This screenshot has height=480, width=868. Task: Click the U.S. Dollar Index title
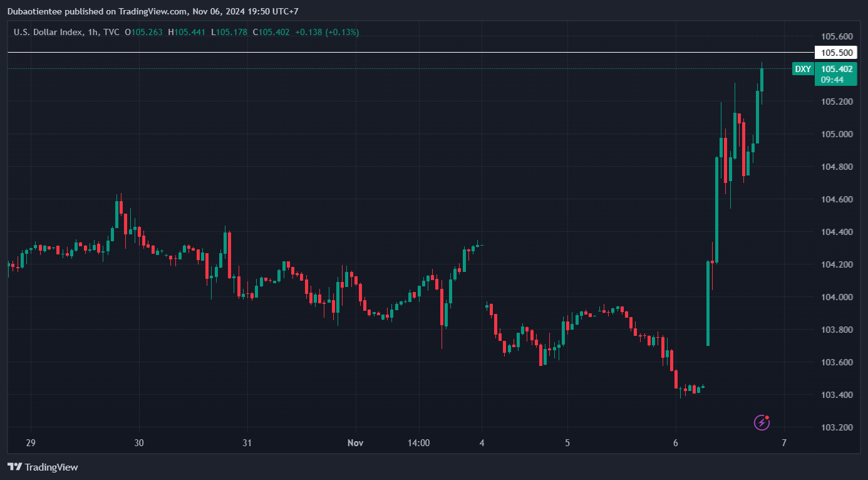(47, 32)
